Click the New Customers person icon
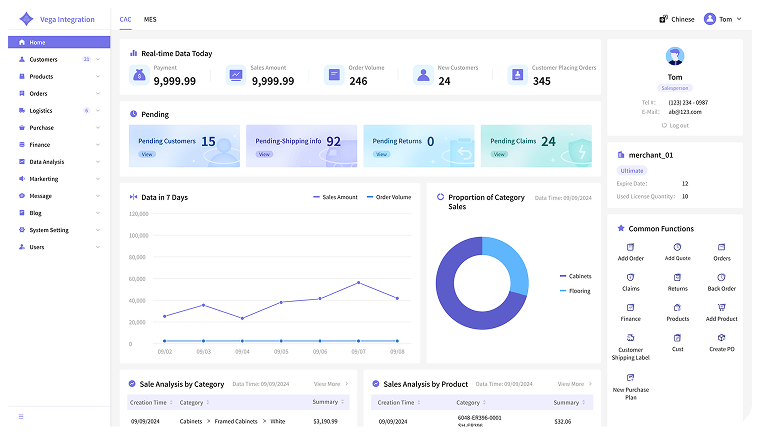This screenshot has height=434, width=760. click(423, 75)
